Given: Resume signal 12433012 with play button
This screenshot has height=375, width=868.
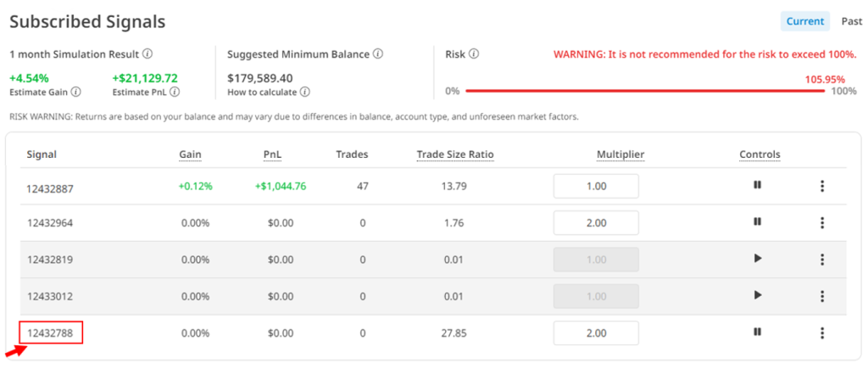Looking at the screenshot, I should 758,295.
